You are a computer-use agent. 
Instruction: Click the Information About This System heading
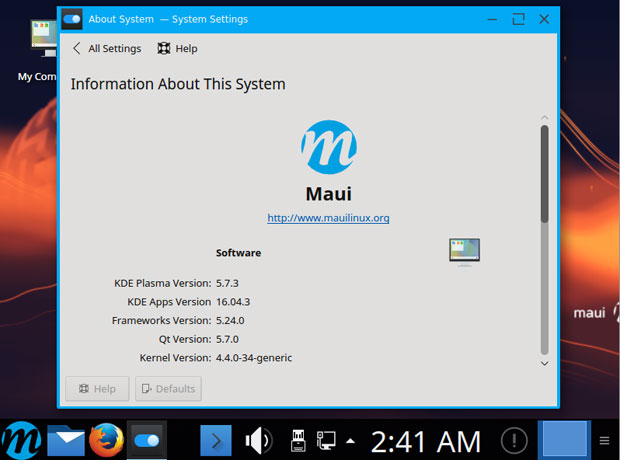[x=178, y=84]
